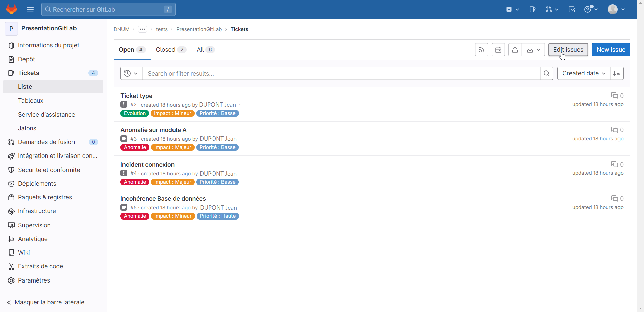Viewport: 644px width, 312px height.
Task: Click the green Evolution label
Action: point(135,113)
